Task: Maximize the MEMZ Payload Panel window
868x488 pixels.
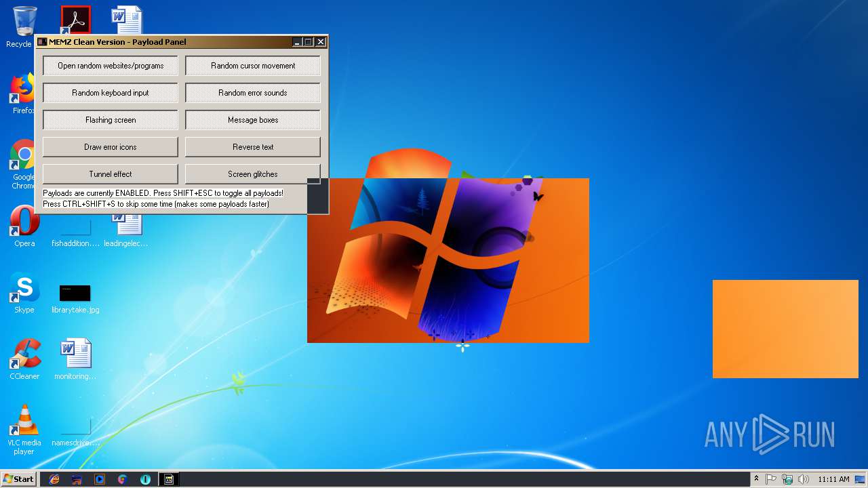Action: [309, 42]
